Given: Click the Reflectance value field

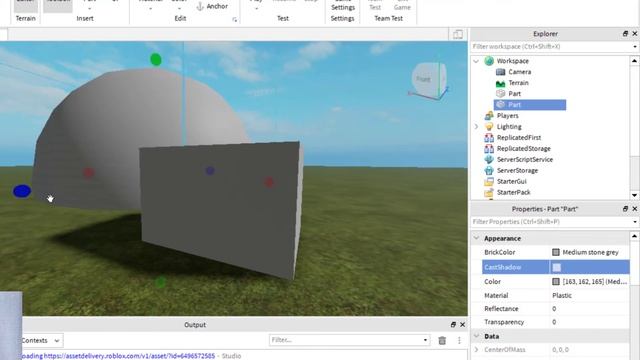Looking at the screenshot, I should click(x=590, y=309).
